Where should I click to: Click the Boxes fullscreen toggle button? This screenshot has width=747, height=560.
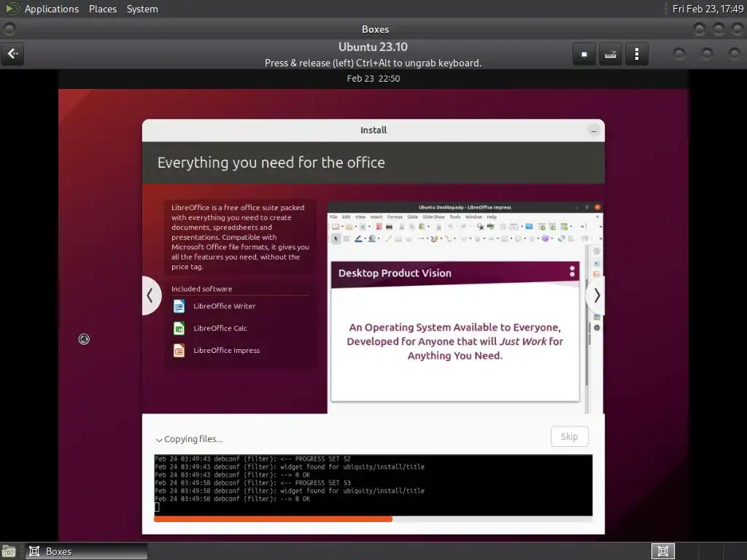(584, 54)
